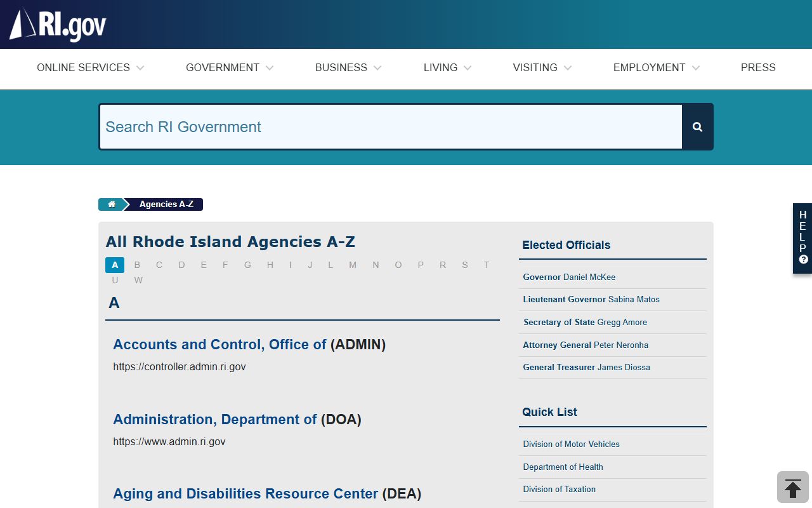The width and height of the screenshot is (812, 508).
Task: Jump to letter D agencies
Action: point(181,265)
